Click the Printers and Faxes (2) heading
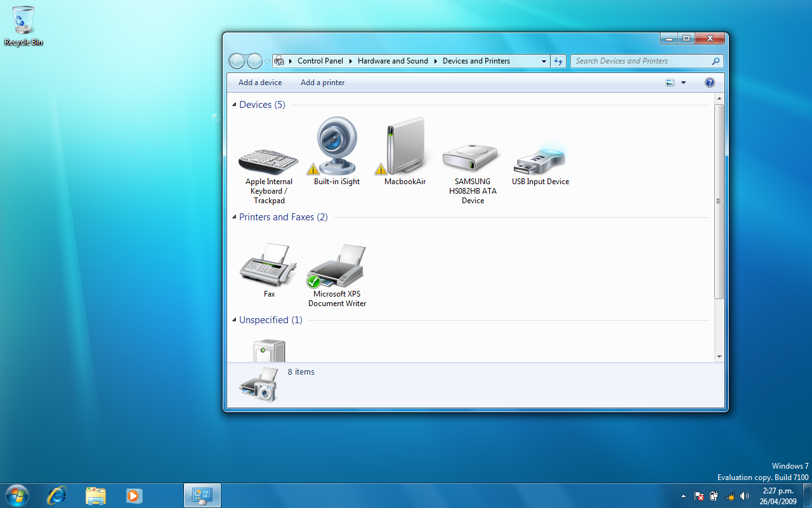The width and height of the screenshot is (812, 508). tap(284, 217)
